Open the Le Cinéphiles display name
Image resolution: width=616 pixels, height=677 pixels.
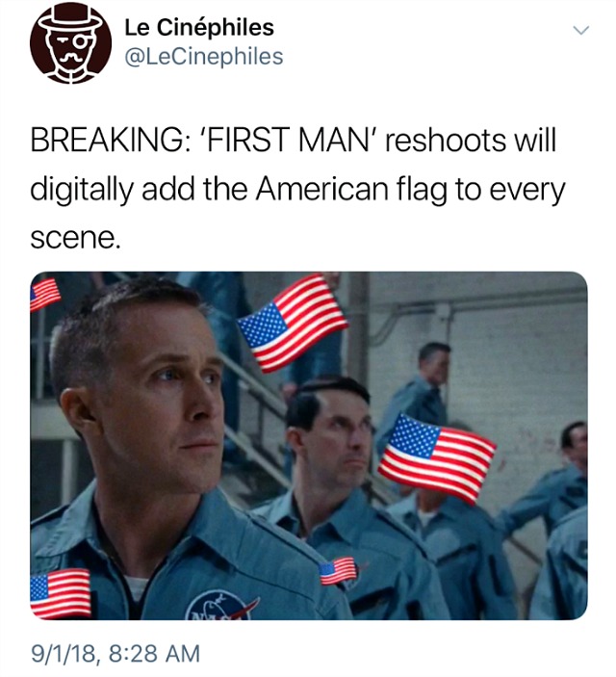coord(199,28)
